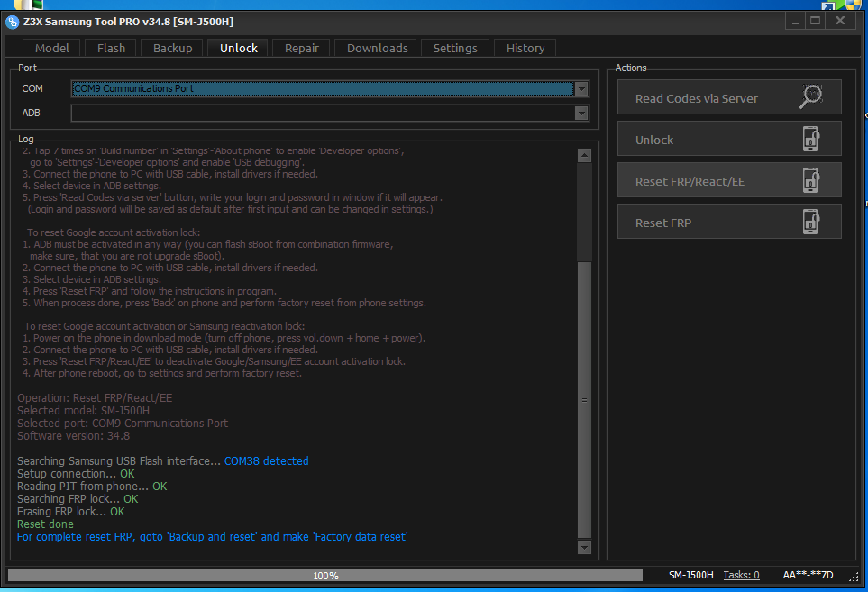Click 'Reading PIT from phone... OK' line
The height and width of the screenshot is (592, 868).
tap(92, 486)
